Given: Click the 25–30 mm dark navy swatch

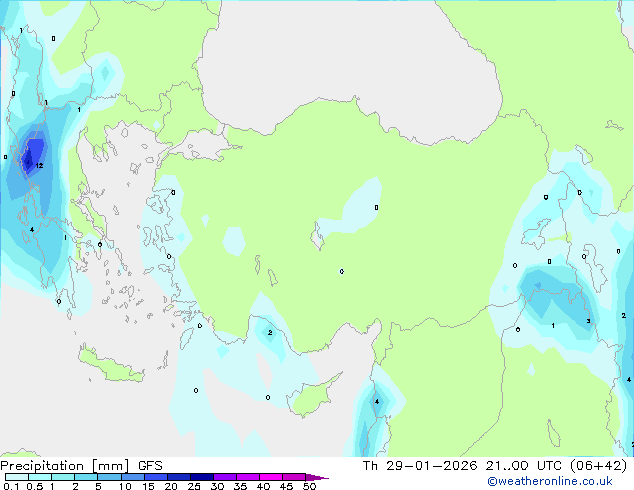Looking at the screenshot, I should pyautogui.click(x=202, y=477).
